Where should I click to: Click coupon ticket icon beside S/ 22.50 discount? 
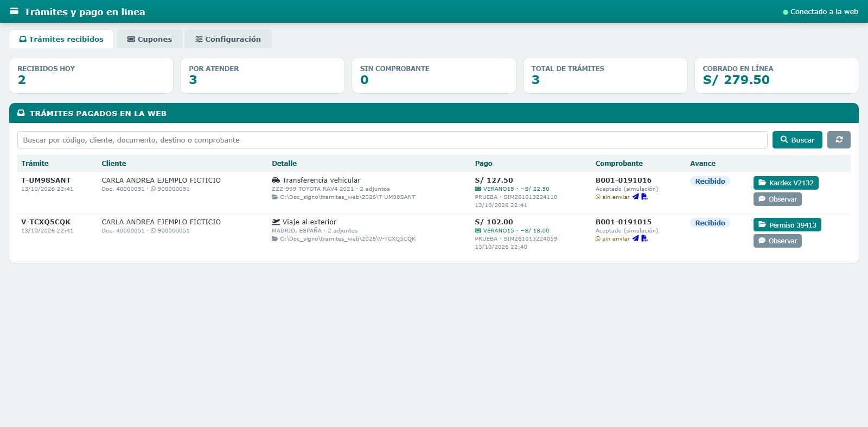click(x=478, y=189)
